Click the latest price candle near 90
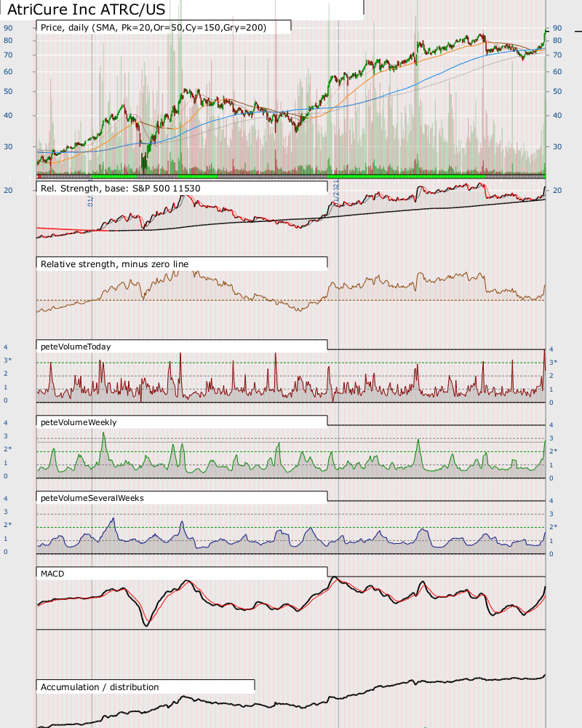This screenshot has height=728, width=582. tap(546, 31)
